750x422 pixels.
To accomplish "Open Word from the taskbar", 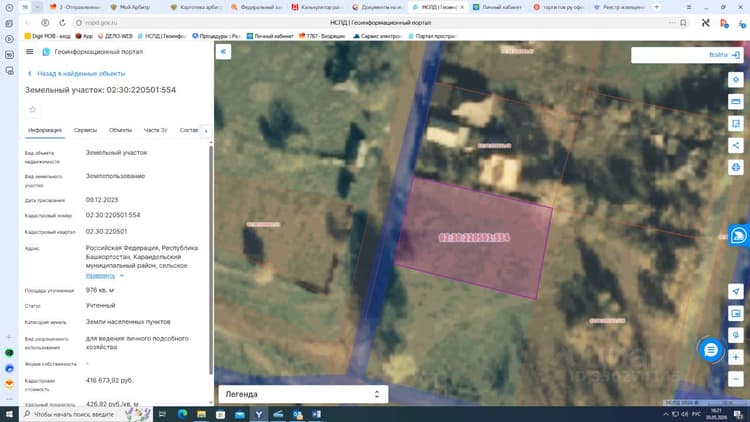I will coord(316,414).
